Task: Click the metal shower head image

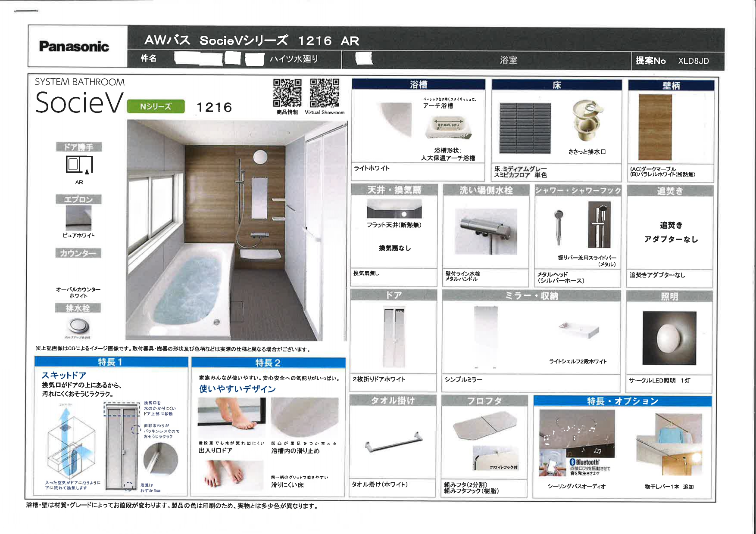Action: [x=559, y=227]
